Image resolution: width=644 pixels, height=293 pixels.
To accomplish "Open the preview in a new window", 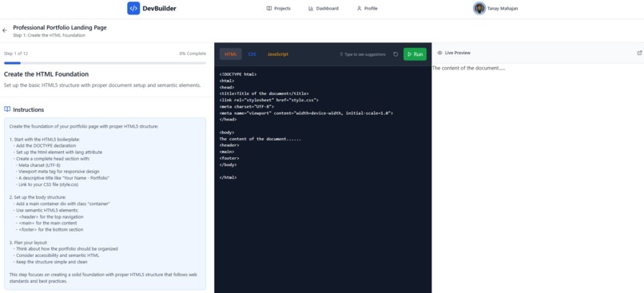I will coord(639,53).
